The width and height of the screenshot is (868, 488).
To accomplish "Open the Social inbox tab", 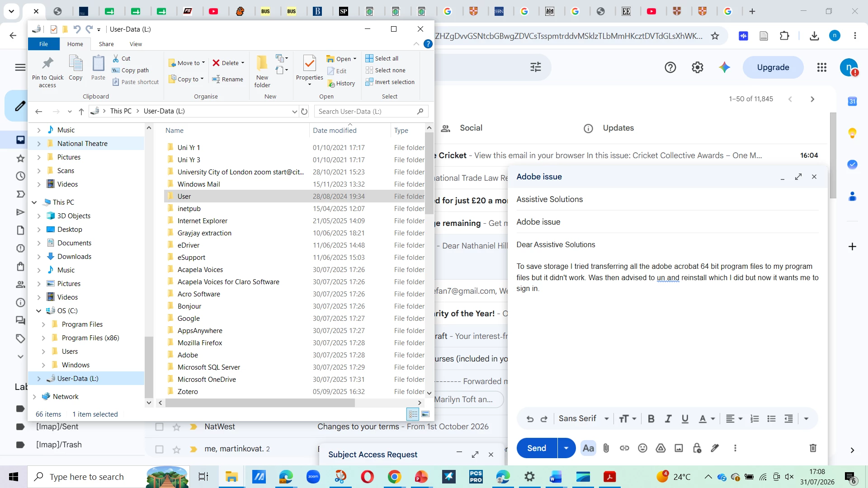I will click(462, 128).
